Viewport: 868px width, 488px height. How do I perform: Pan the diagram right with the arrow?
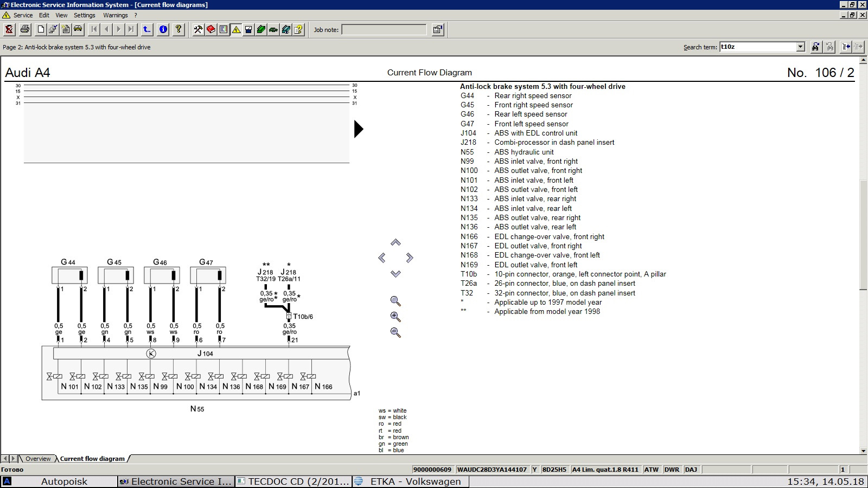tap(410, 258)
